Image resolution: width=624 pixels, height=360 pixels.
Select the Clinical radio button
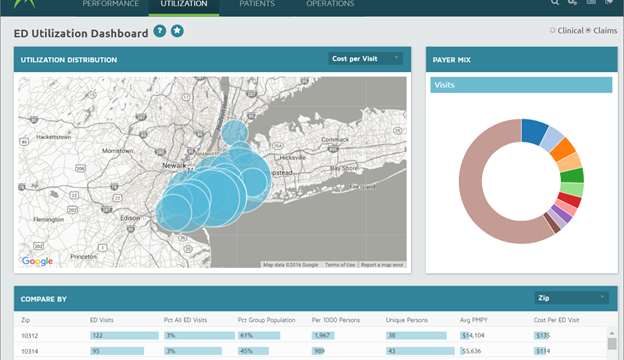click(x=552, y=30)
